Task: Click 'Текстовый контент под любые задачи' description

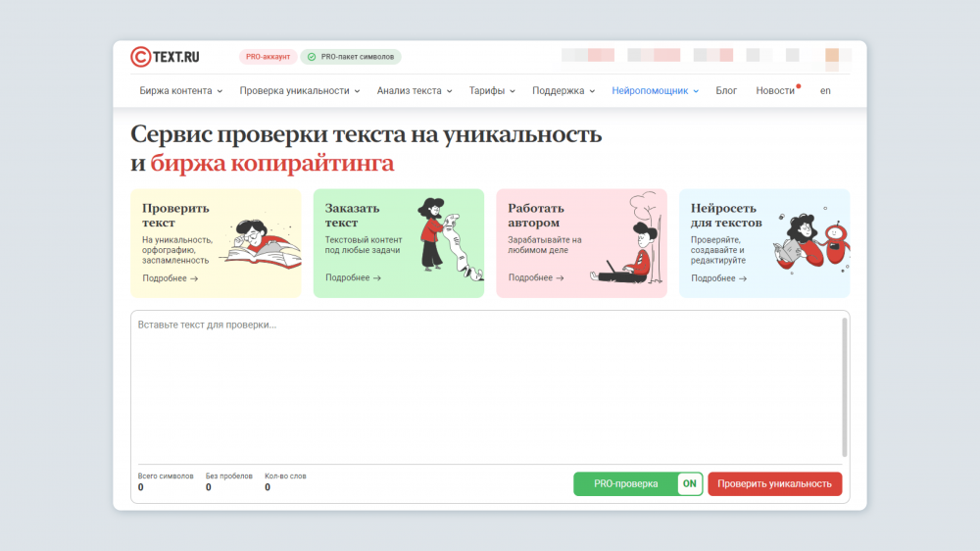Action: pyautogui.click(x=364, y=244)
